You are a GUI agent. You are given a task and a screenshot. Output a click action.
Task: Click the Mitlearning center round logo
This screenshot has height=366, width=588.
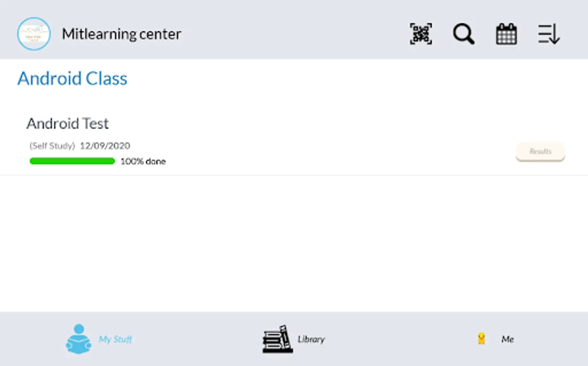34,34
